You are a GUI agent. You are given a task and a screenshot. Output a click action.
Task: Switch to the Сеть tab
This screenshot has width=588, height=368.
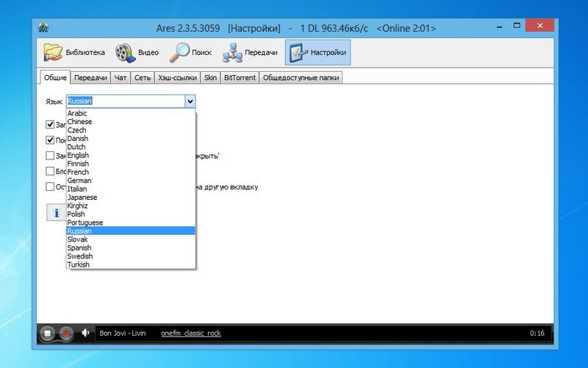pos(143,78)
